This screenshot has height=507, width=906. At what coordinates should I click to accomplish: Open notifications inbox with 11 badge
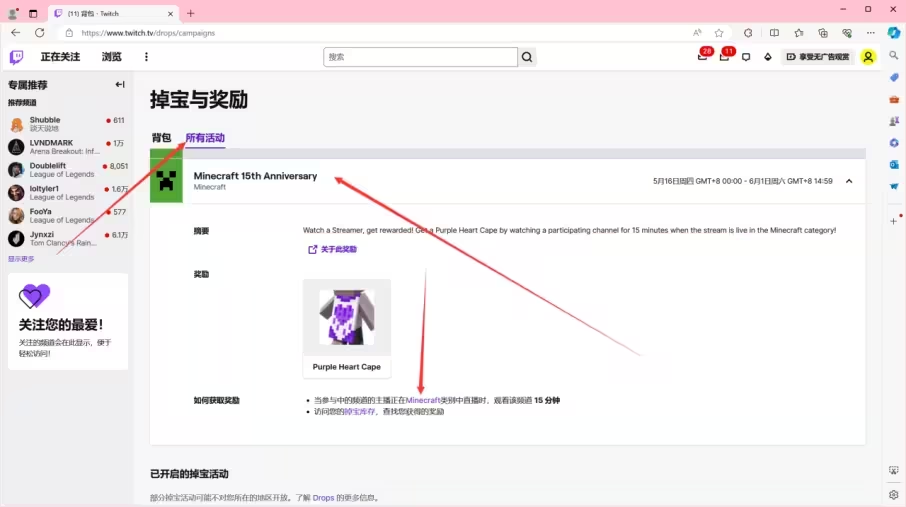pyautogui.click(x=725, y=56)
